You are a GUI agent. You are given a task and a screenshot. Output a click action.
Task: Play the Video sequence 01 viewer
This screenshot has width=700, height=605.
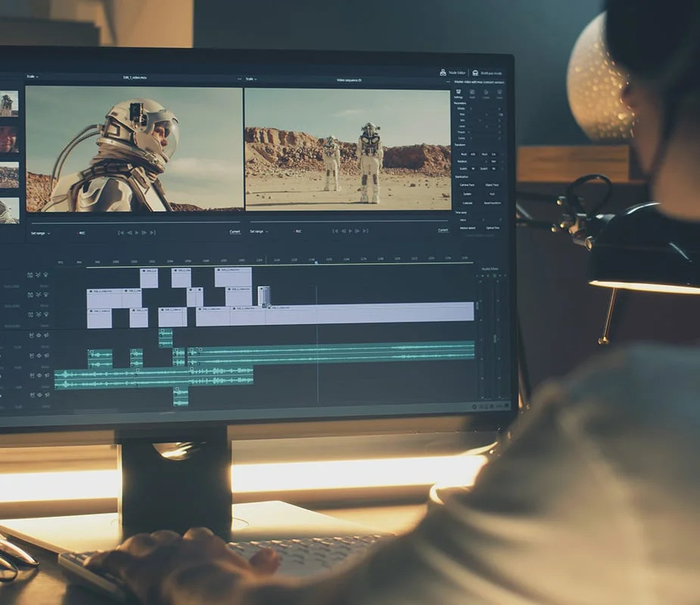(x=350, y=231)
